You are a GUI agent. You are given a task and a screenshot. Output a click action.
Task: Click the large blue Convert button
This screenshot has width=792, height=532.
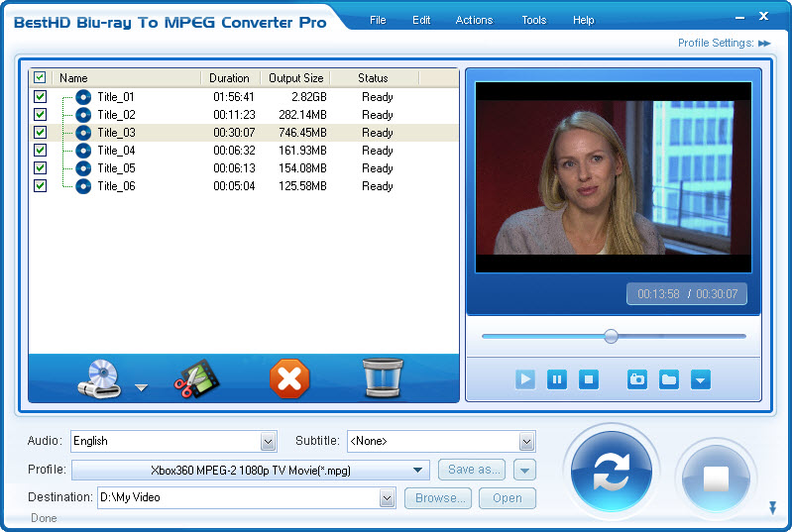click(x=612, y=472)
